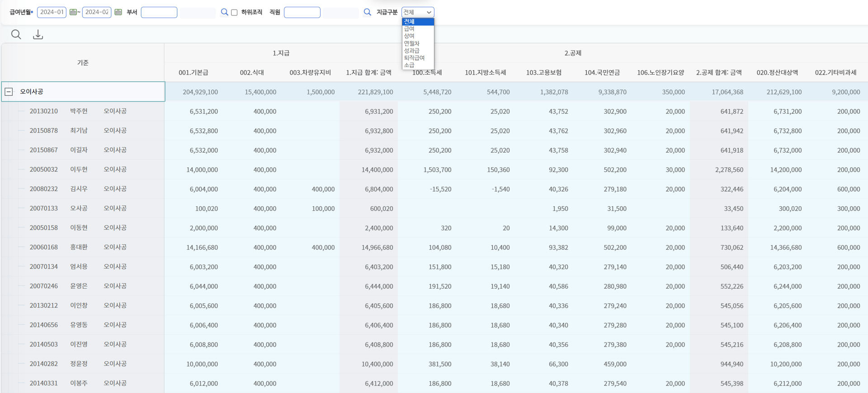Click total base pay 204,929,100
The image size is (868, 393).
coord(200,92)
